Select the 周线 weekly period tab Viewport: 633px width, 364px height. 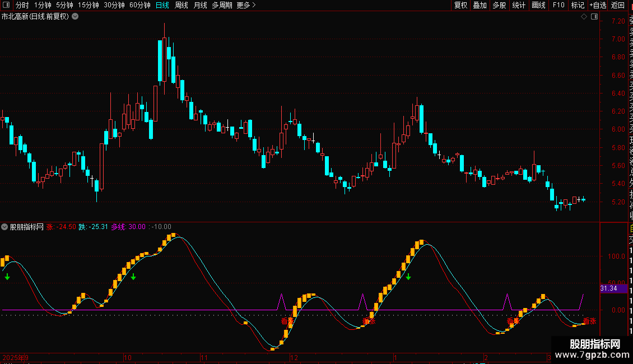[x=181, y=5]
